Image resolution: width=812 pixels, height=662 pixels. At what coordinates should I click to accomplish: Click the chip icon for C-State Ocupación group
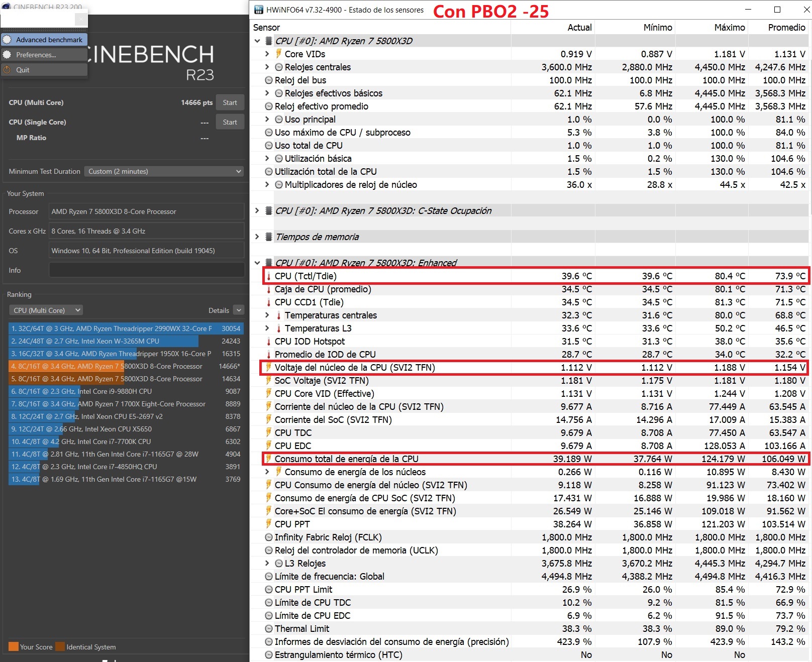(x=269, y=210)
